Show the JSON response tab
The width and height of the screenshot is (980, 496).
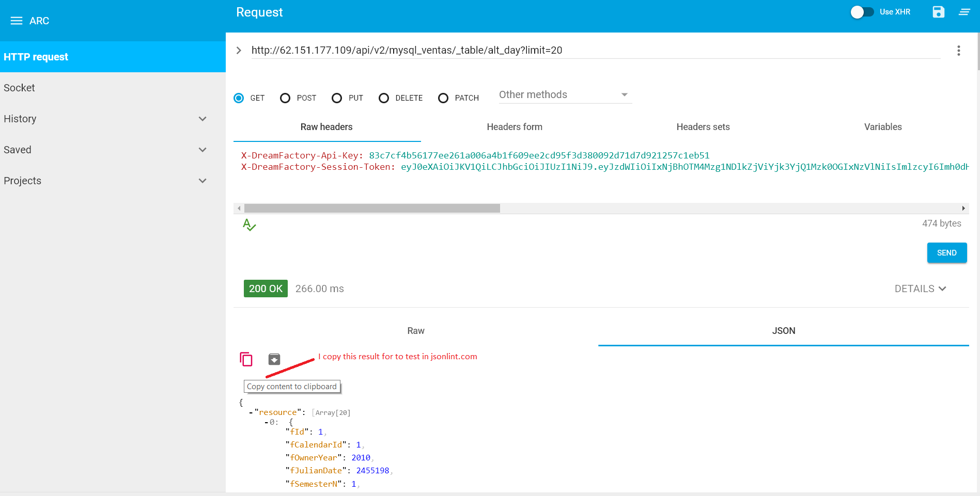click(x=784, y=331)
